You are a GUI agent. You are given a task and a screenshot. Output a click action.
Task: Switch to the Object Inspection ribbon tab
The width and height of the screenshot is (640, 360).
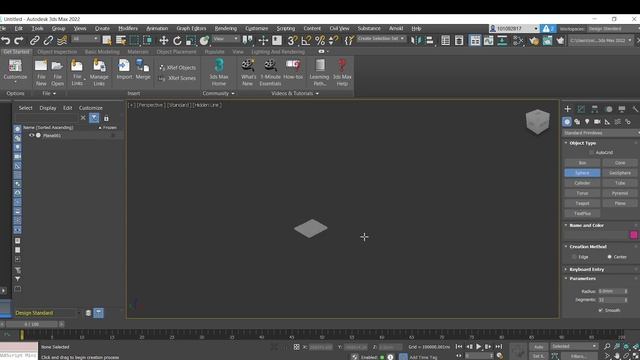[57, 52]
